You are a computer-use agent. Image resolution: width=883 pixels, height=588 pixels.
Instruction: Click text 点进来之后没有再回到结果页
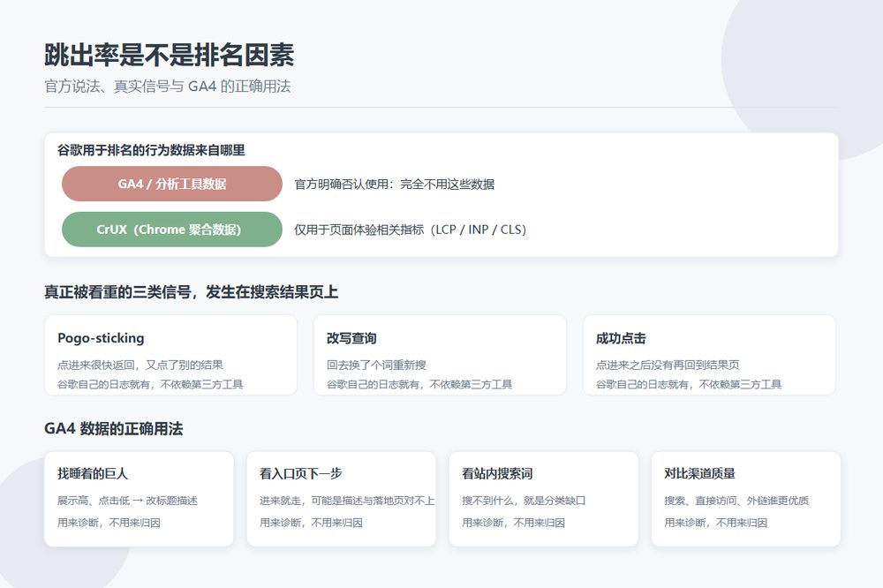[668, 365]
